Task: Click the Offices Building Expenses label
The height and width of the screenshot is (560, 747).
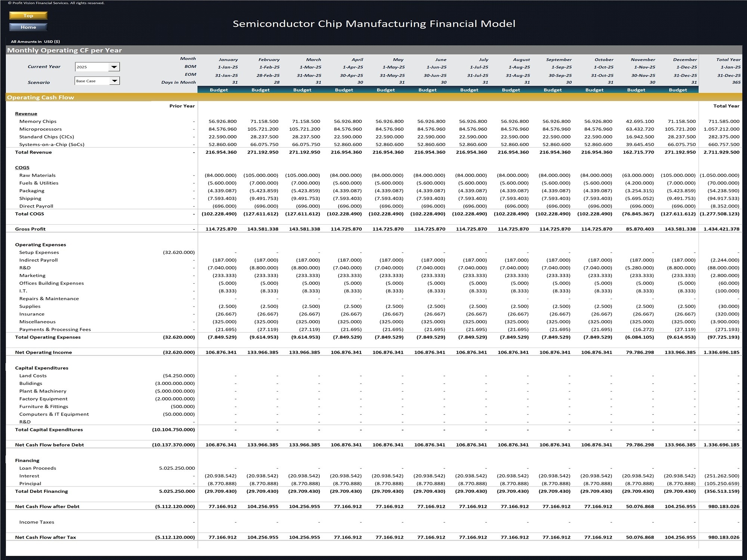Action: [x=52, y=283]
